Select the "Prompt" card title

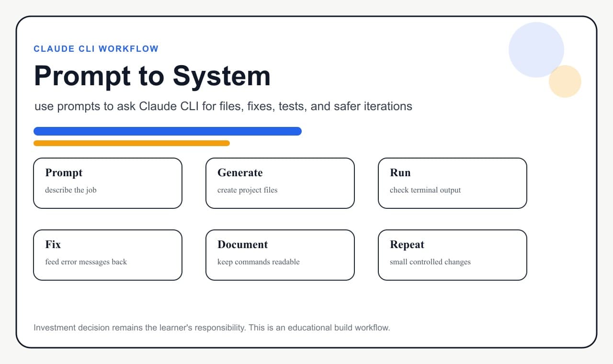pos(64,173)
